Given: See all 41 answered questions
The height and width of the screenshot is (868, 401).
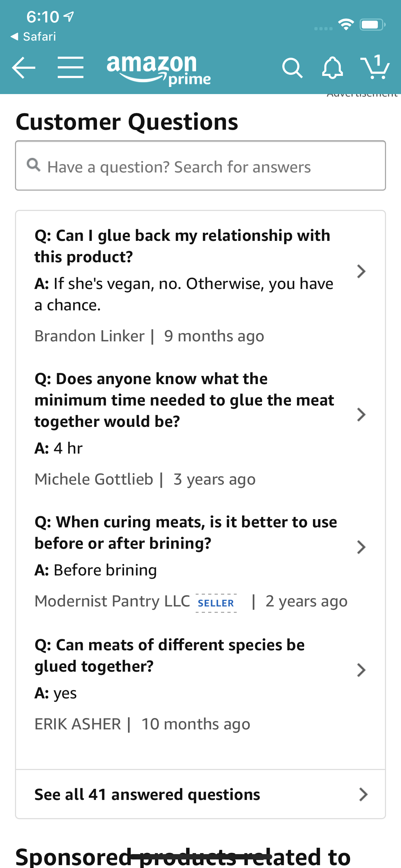Looking at the screenshot, I should [x=147, y=795].
